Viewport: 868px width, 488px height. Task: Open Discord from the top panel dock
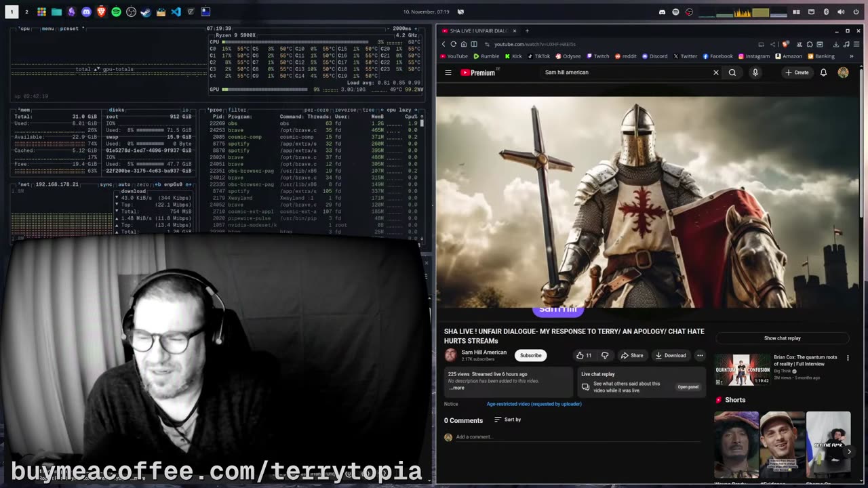[86, 12]
